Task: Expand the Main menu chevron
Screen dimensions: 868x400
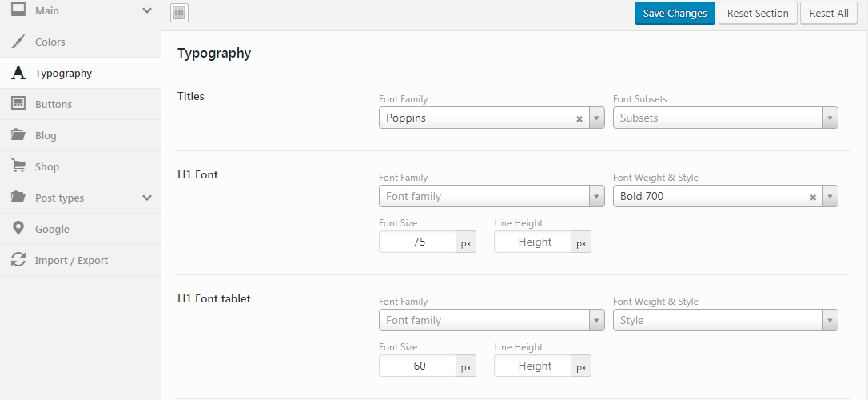Action: (x=147, y=11)
